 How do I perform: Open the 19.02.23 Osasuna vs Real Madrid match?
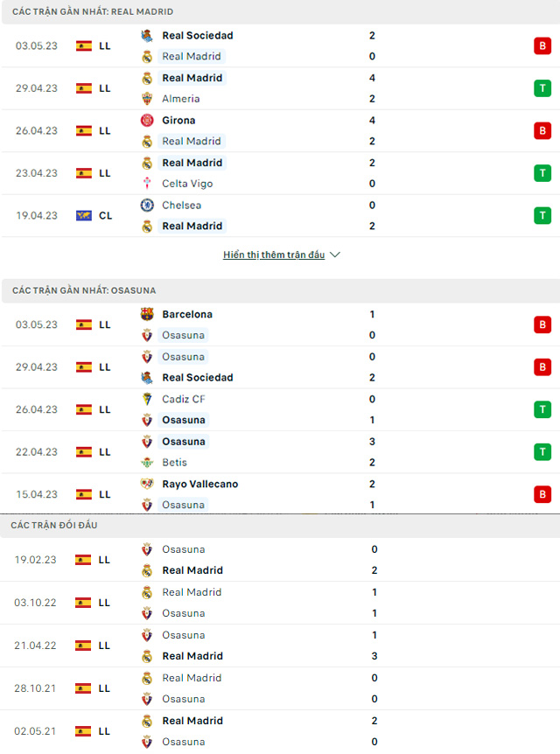tap(280, 560)
